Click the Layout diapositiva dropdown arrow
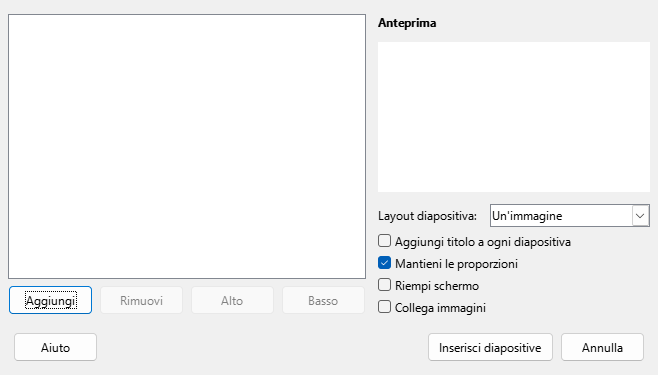This screenshot has width=658, height=375. tap(640, 216)
